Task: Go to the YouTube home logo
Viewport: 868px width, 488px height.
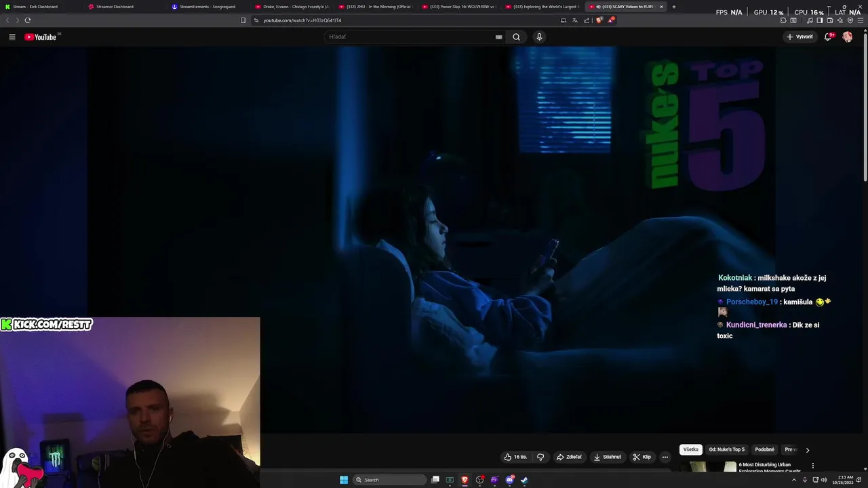Action: [41, 37]
